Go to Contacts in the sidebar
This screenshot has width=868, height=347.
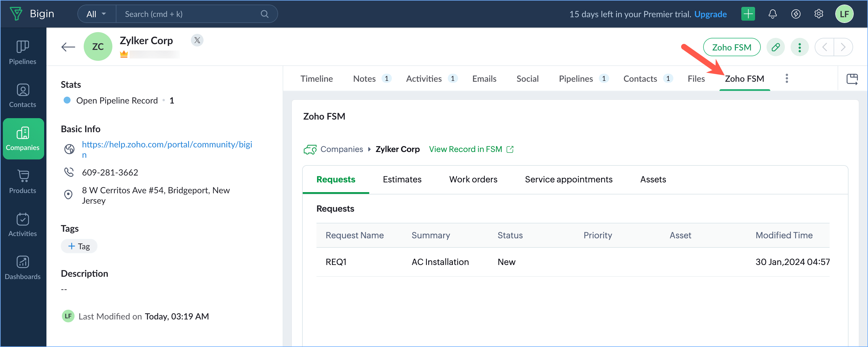pos(23,95)
